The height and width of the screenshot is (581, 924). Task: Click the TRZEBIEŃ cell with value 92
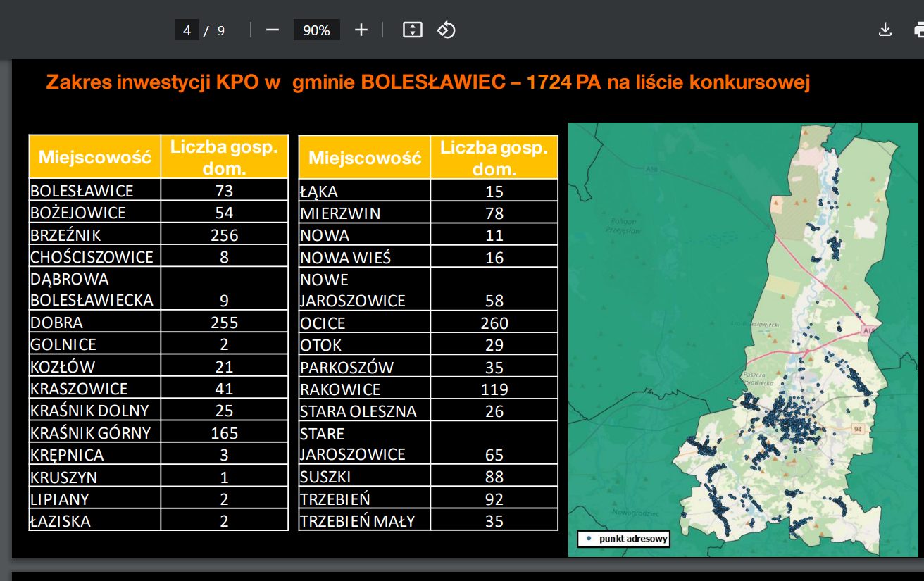[364, 499]
